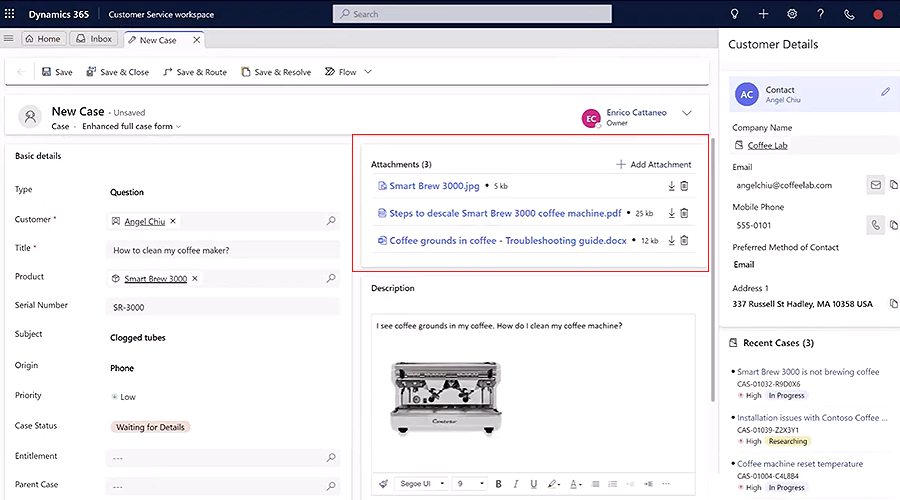Open Coffee Lab company link
Viewport: 900px width, 500px height.
click(x=767, y=145)
